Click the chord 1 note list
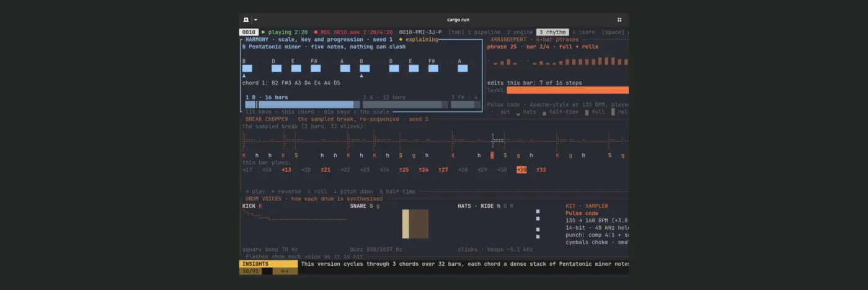 click(291, 83)
